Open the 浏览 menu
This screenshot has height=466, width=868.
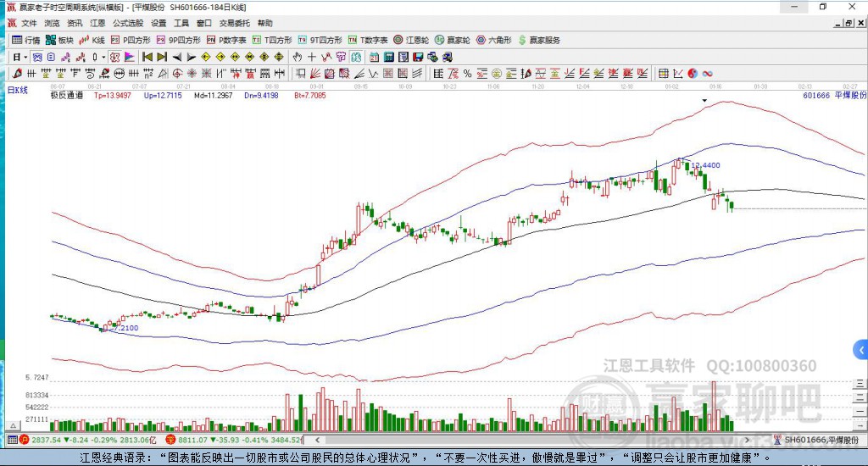[x=52, y=23]
